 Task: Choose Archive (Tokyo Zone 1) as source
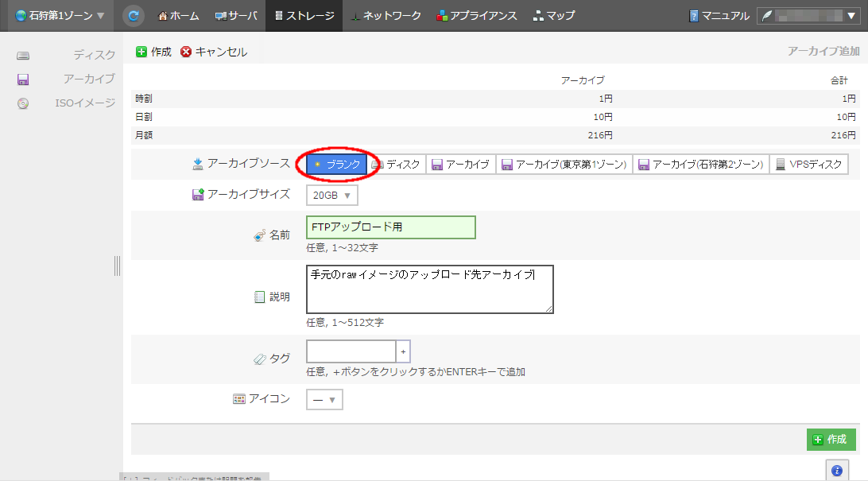click(564, 165)
